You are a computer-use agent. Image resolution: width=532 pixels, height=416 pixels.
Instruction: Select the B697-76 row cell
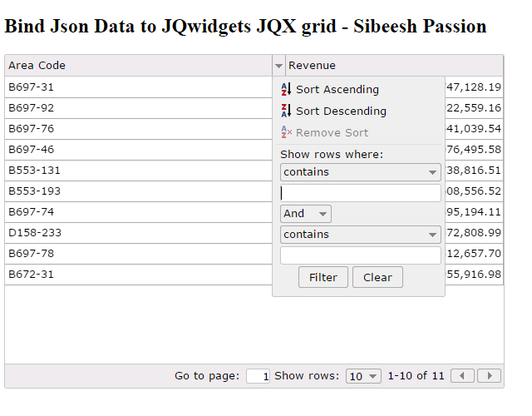click(139, 129)
